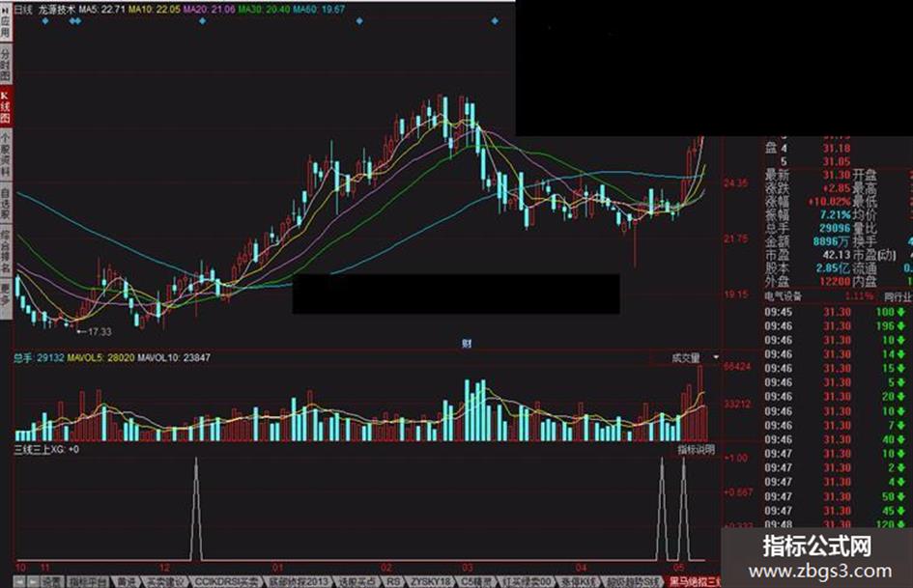Open the 应用 sidebar tab
This screenshot has width=913, height=588.
tap(5, 21)
